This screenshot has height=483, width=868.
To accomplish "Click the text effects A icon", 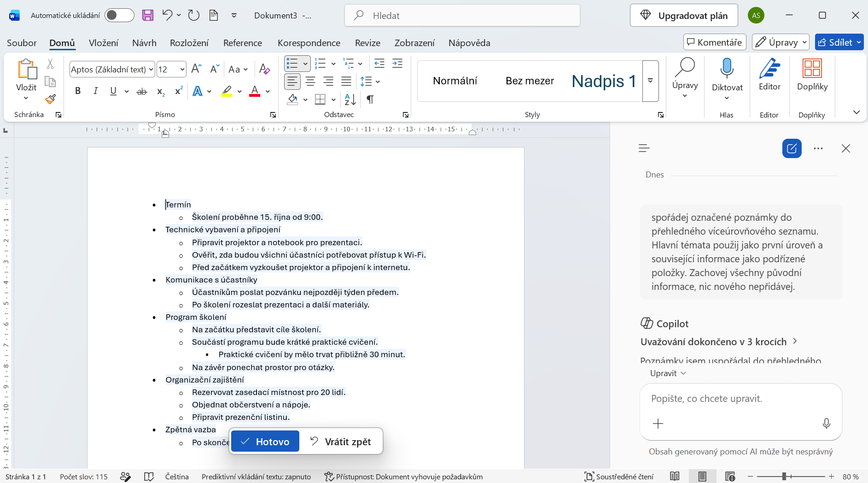I will (x=198, y=91).
